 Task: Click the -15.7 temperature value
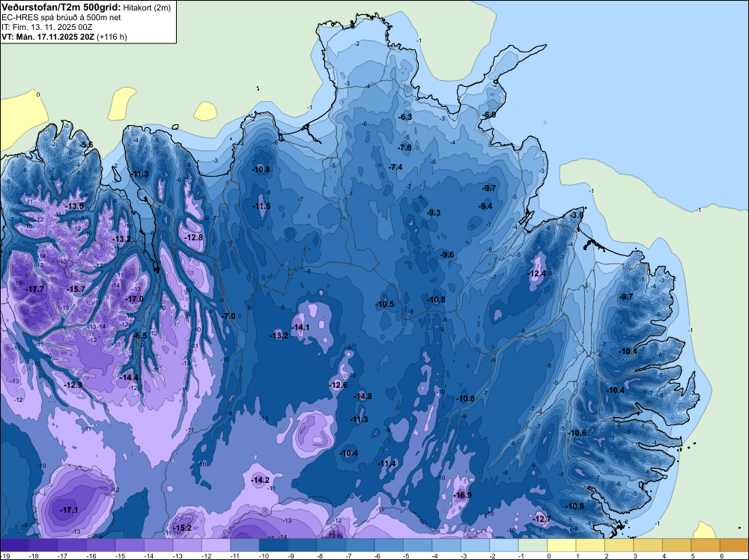(x=76, y=289)
